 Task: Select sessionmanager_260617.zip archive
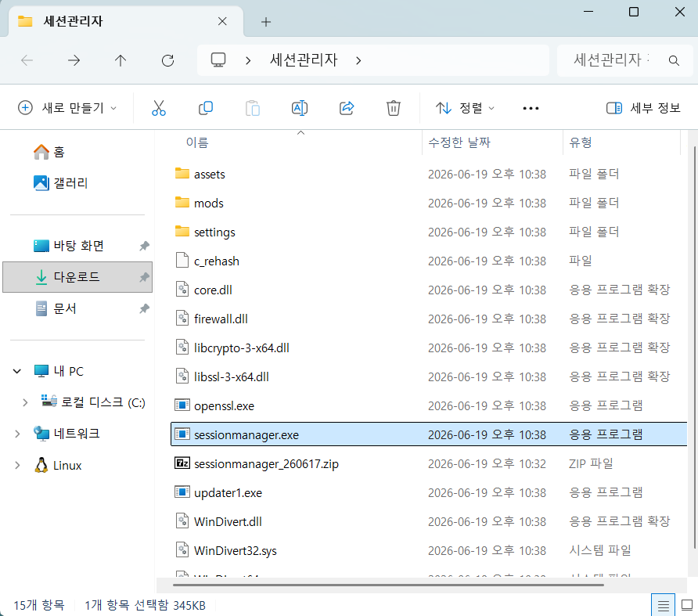(266, 463)
